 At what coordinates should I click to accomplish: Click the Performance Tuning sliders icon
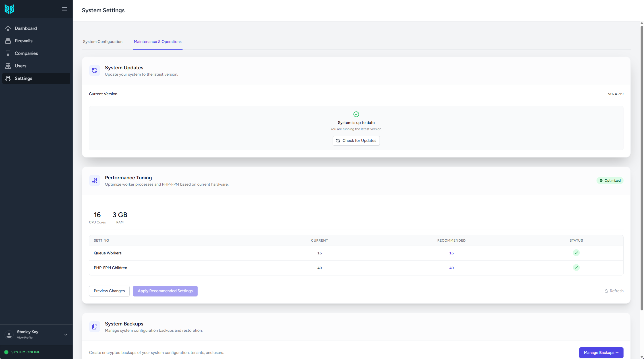coord(95,180)
